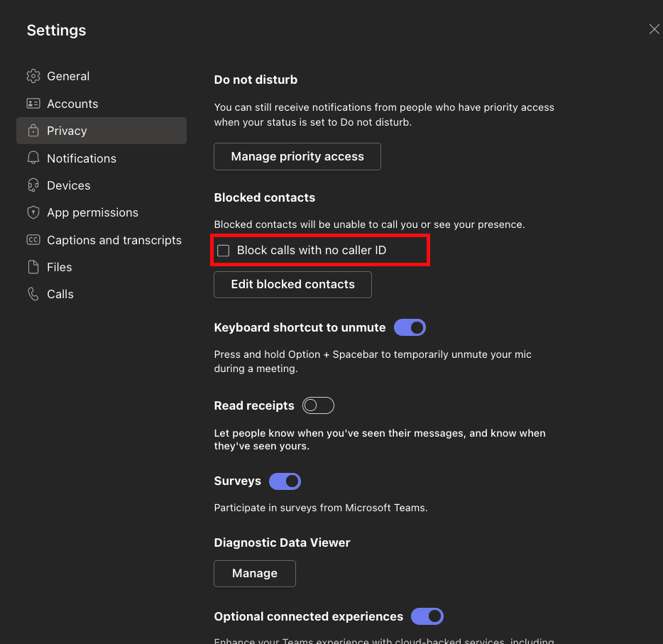Open Captions and transcripts settings

point(101,240)
